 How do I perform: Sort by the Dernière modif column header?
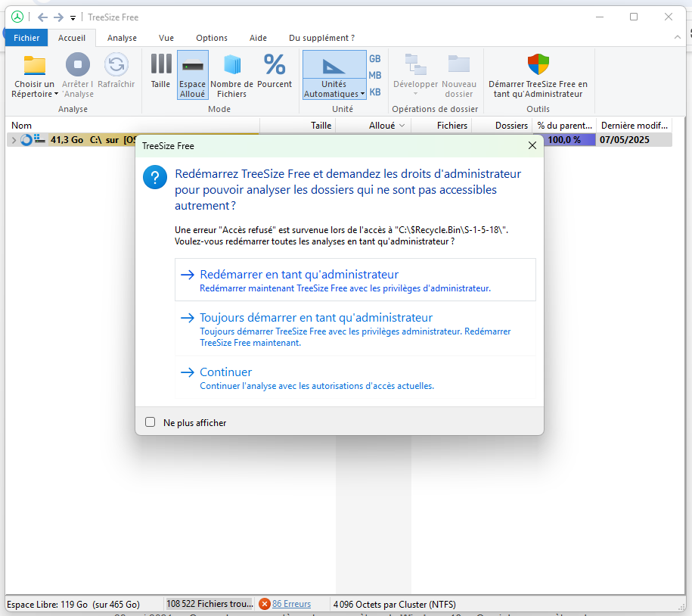pyautogui.click(x=635, y=126)
